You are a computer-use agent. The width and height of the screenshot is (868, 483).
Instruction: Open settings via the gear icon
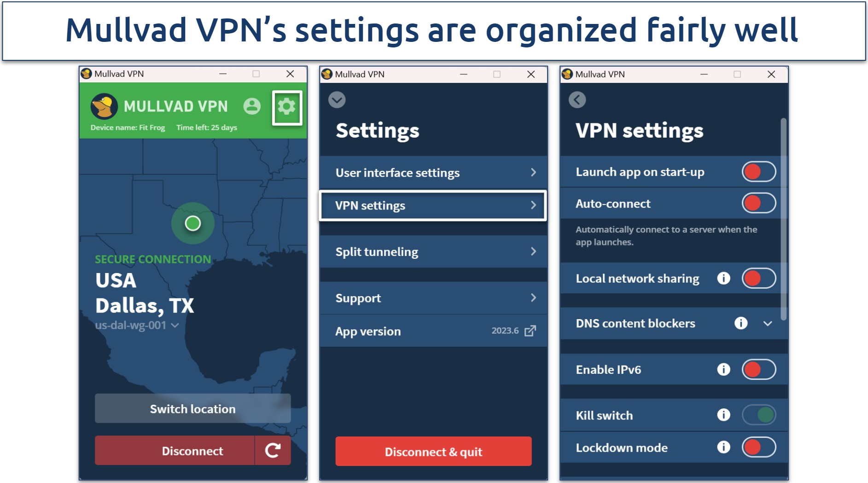tap(287, 106)
